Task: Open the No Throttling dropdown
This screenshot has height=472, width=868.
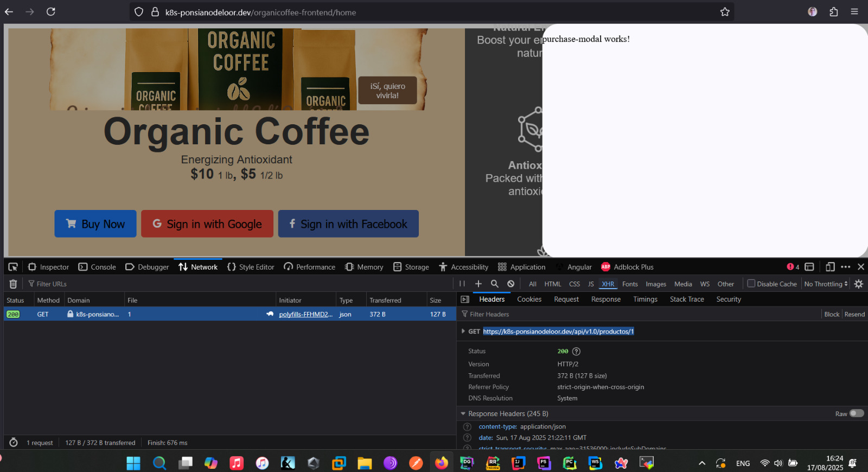Action: tap(826, 284)
